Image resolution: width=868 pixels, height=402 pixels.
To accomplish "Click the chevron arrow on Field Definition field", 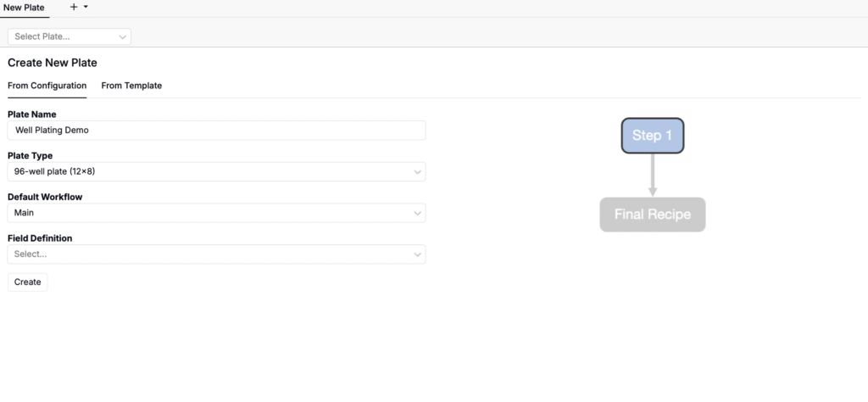I will click(417, 254).
